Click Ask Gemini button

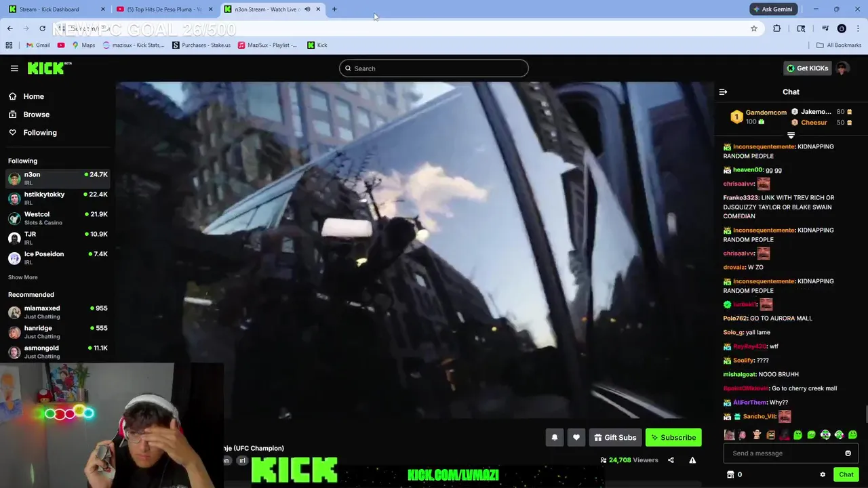pyautogui.click(x=772, y=9)
